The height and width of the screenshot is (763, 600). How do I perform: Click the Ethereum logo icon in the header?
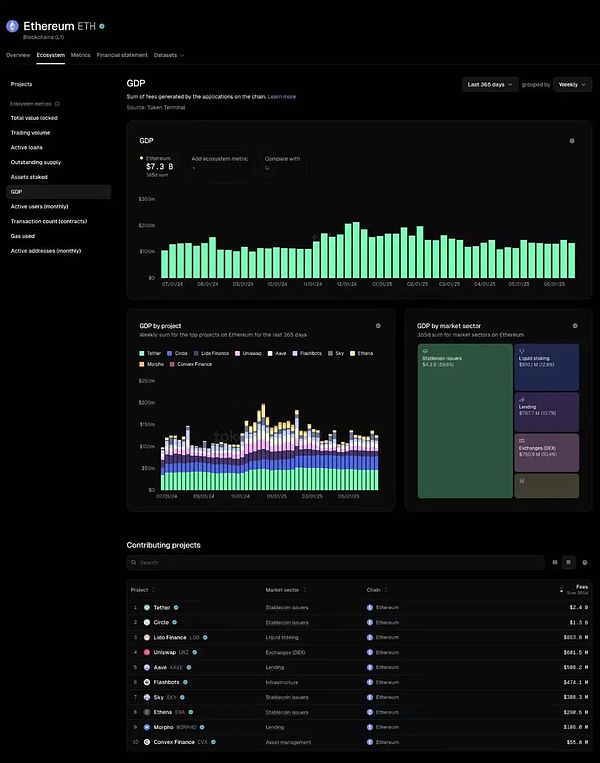pos(13,28)
